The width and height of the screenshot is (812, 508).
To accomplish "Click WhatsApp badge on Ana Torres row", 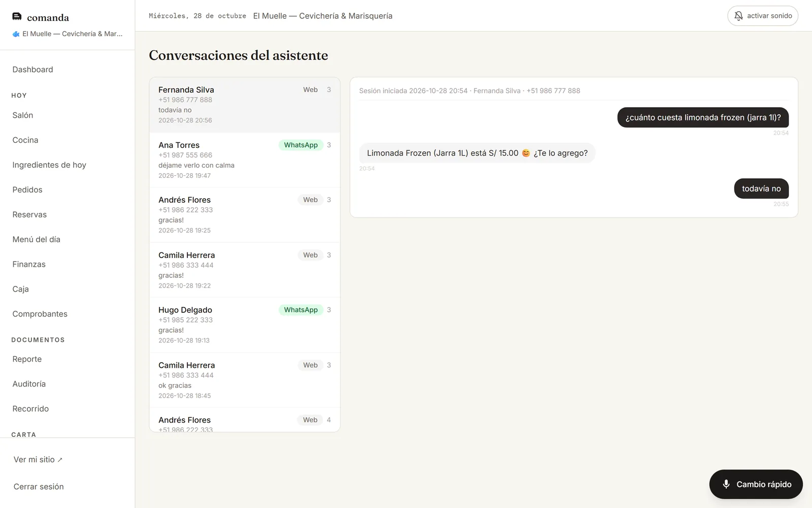I will pos(301,145).
